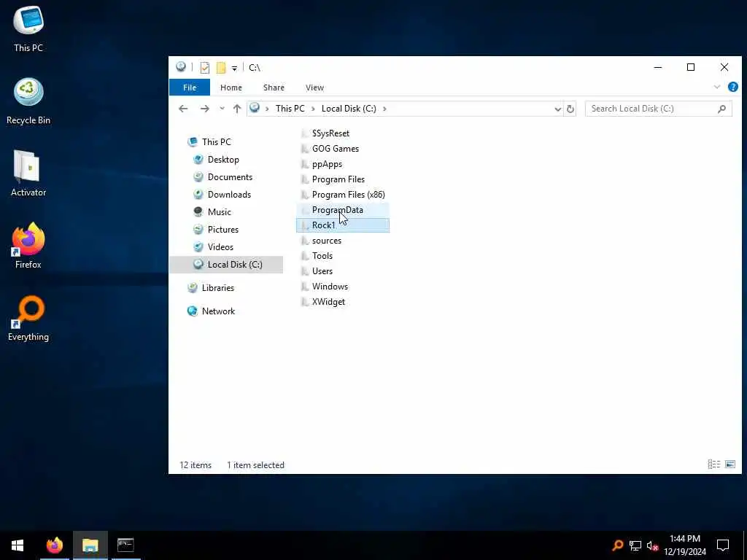
Task: Click New Folder icon in title bar
Action: click(221, 68)
